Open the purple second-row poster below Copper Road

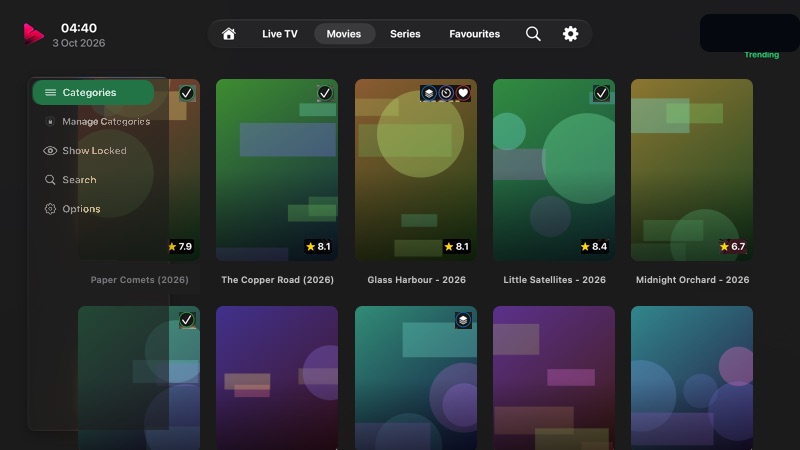tap(277, 378)
